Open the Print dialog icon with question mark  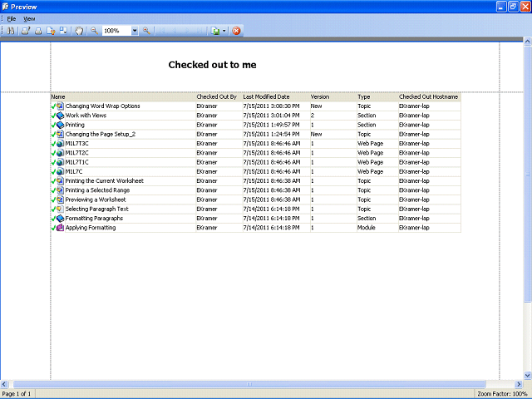[x=26, y=31]
